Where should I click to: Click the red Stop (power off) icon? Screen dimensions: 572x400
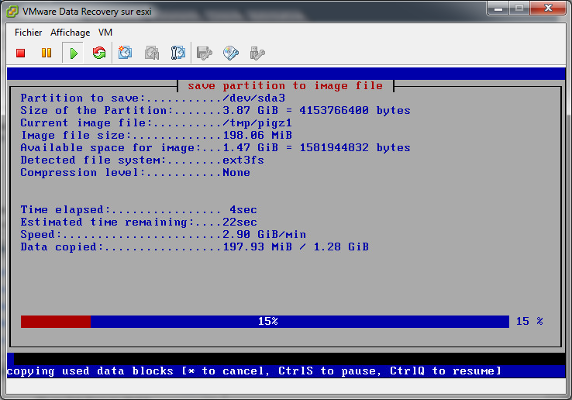pyautogui.click(x=20, y=53)
